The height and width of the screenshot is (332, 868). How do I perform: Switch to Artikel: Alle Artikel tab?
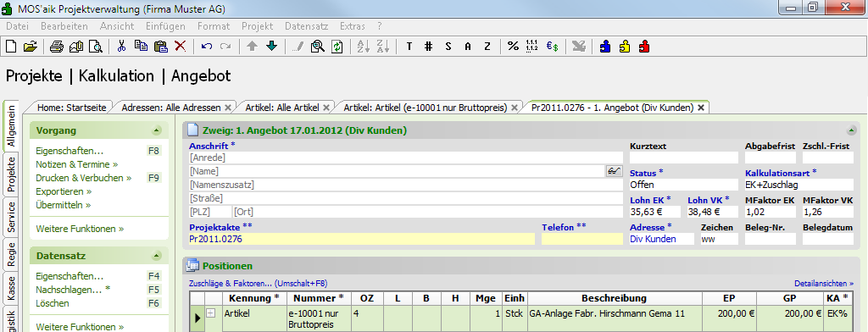pos(281,108)
